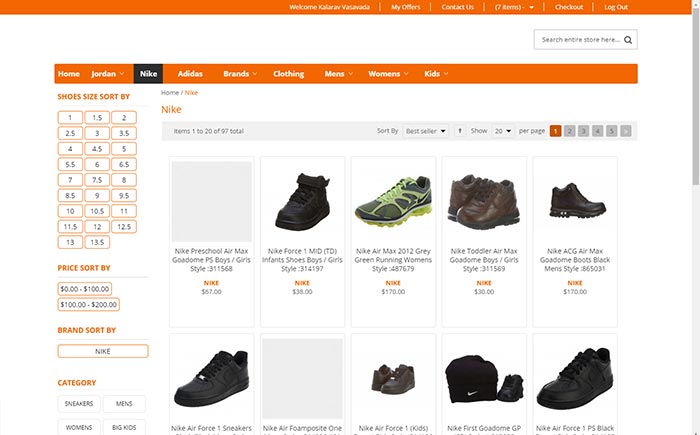
Task: Expand the Mens menu
Action: tap(338, 74)
